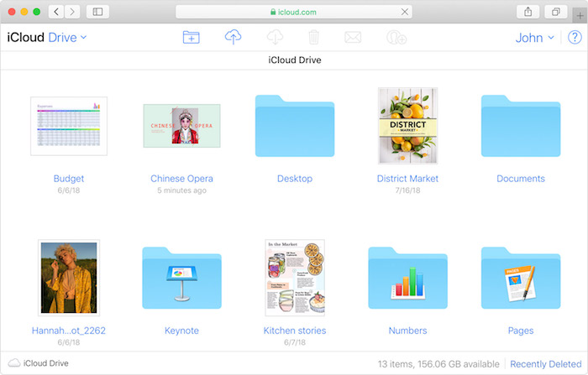Click the Pages folder label
The width and height of the screenshot is (588, 375).
click(521, 331)
